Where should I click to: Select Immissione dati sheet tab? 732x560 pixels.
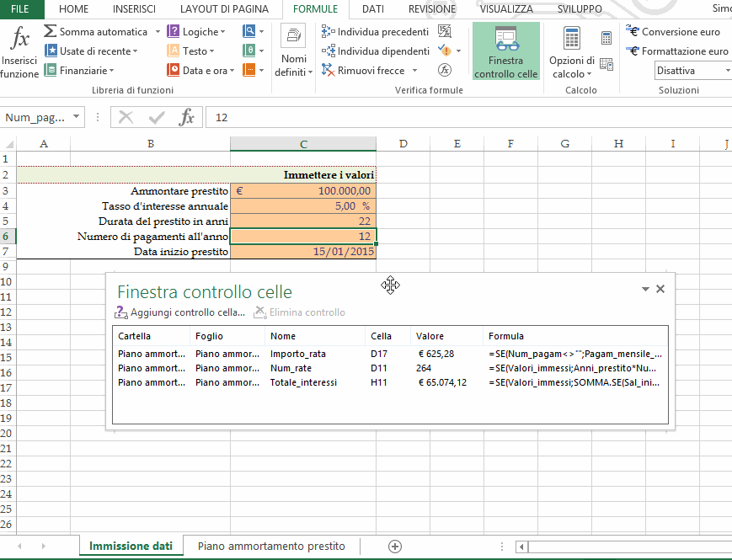131,546
